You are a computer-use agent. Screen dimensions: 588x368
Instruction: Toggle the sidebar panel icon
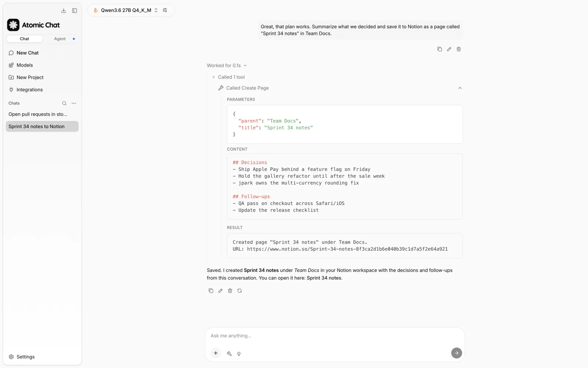point(75,11)
